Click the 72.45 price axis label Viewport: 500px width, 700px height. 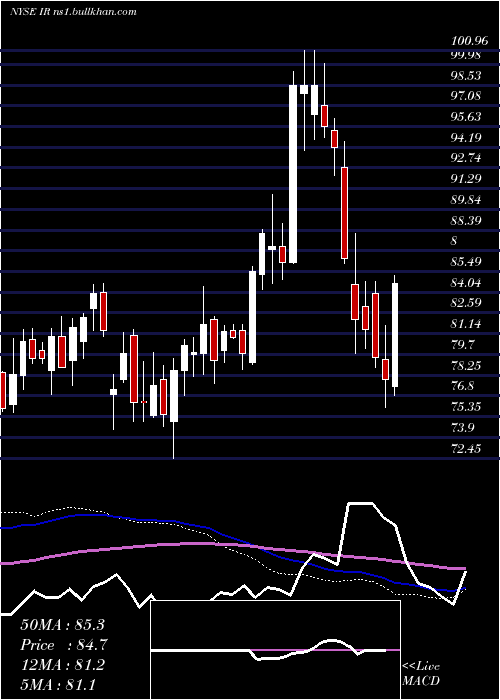click(x=466, y=448)
